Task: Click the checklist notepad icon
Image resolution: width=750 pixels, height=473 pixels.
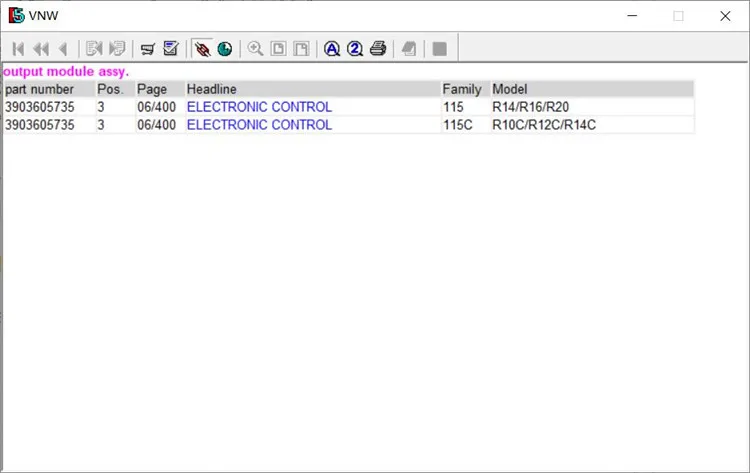Action: 171,48
